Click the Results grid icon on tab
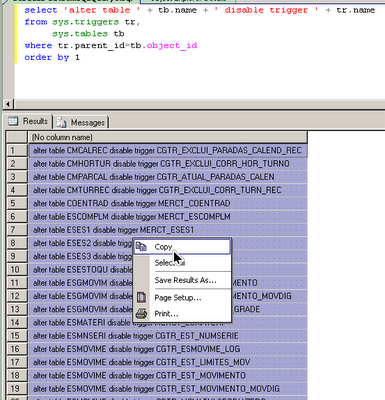The height and width of the screenshot is (400, 385). 13,121
